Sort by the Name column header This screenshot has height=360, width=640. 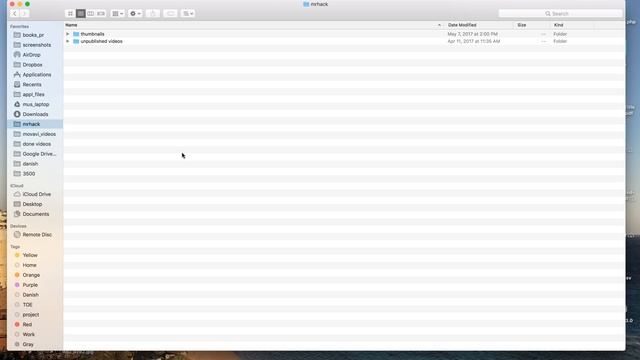254,25
